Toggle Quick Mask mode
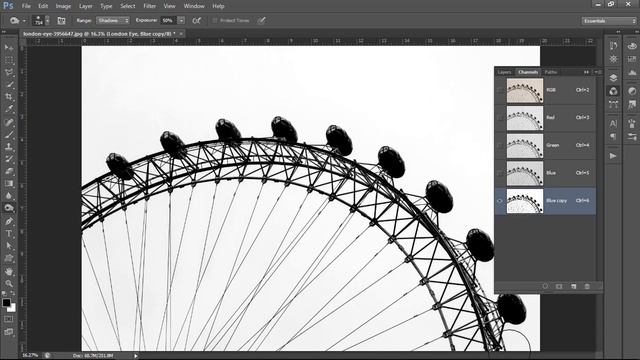The width and height of the screenshot is (640, 360). coord(9,319)
